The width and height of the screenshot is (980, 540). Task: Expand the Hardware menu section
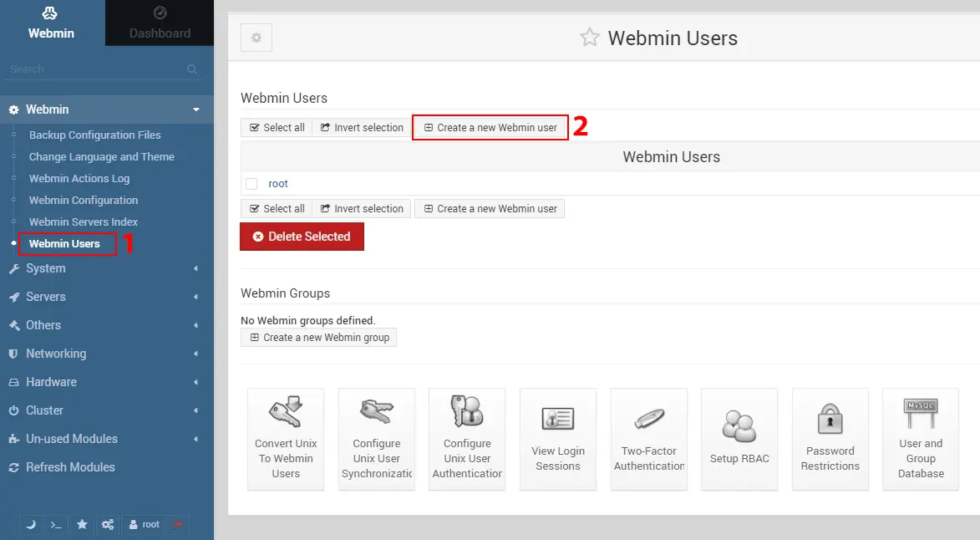coord(107,382)
